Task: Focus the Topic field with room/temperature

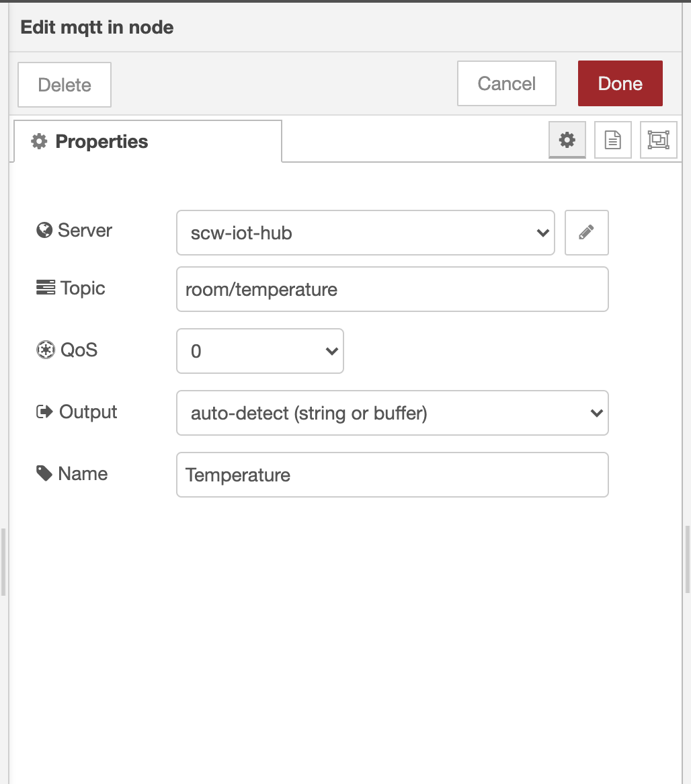Action: point(392,289)
